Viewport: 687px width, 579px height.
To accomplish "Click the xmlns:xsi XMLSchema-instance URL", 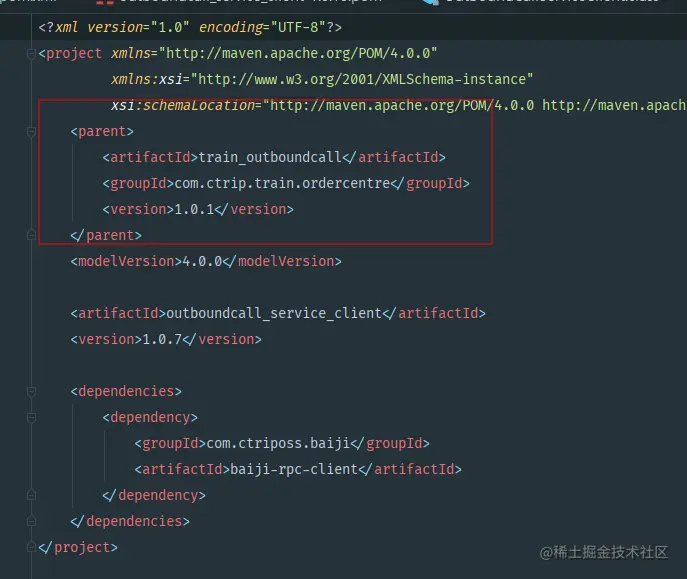I will pos(362,79).
